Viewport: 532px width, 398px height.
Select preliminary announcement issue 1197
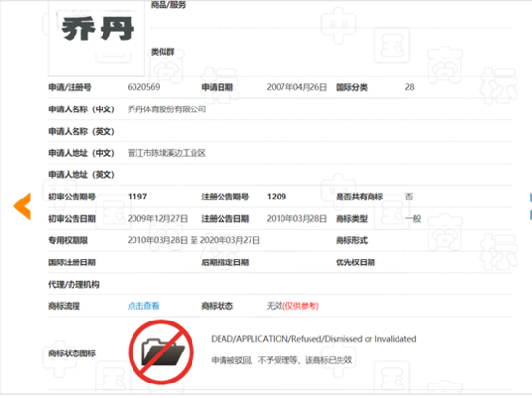click(137, 197)
